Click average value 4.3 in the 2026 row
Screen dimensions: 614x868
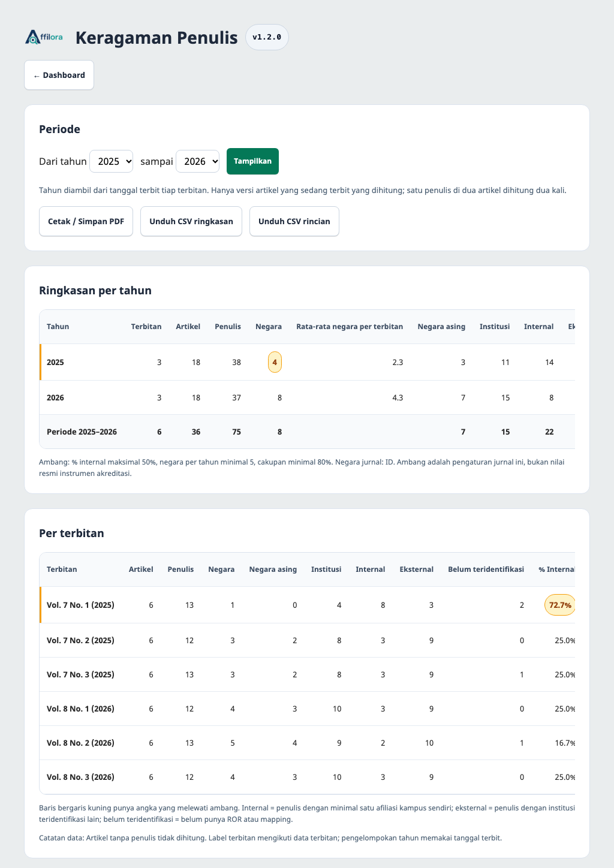point(398,397)
